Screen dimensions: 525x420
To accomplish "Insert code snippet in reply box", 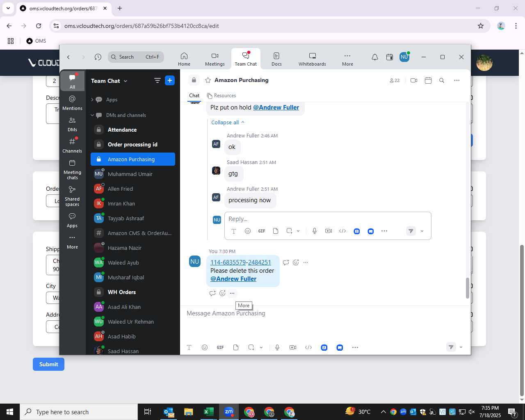I will coord(342,231).
